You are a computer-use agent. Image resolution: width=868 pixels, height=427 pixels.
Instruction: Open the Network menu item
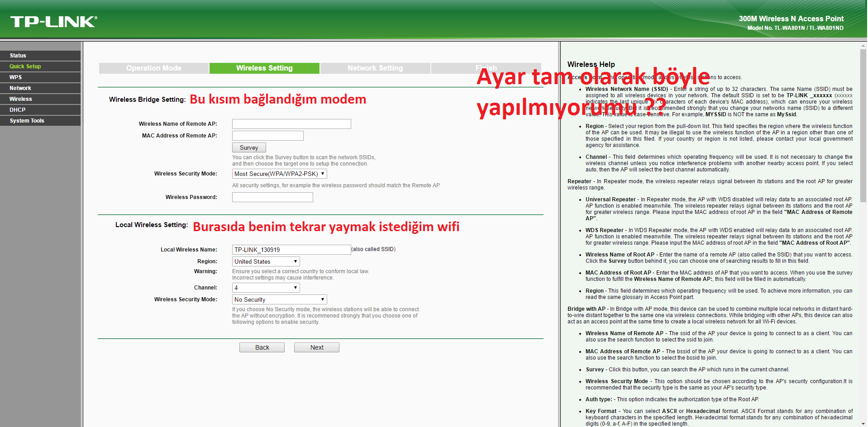click(x=40, y=88)
